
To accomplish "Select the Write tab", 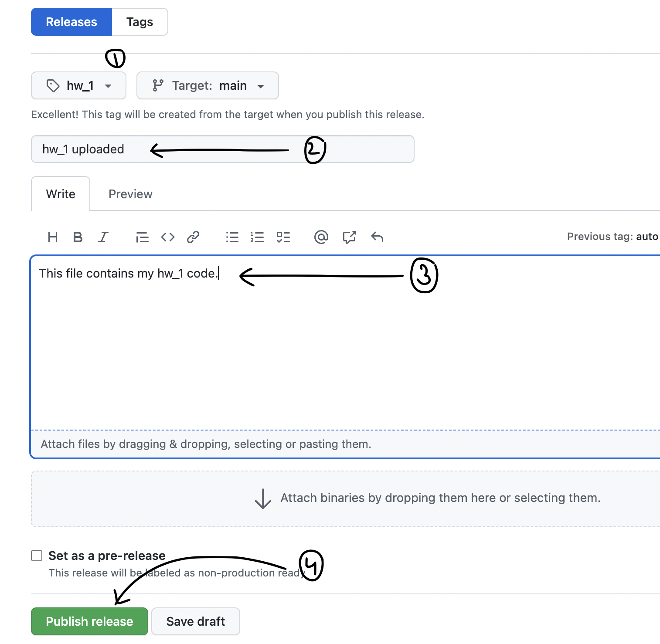I will click(61, 194).
